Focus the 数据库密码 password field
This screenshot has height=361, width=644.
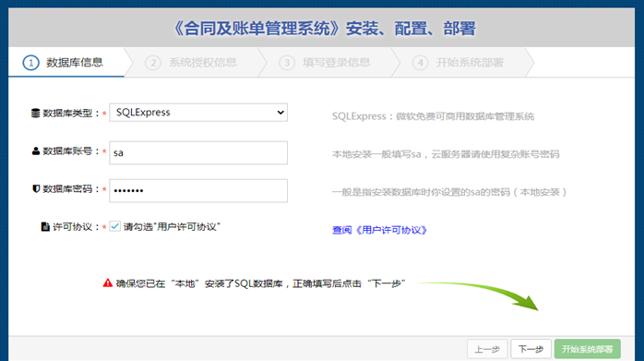tap(198, 190)
